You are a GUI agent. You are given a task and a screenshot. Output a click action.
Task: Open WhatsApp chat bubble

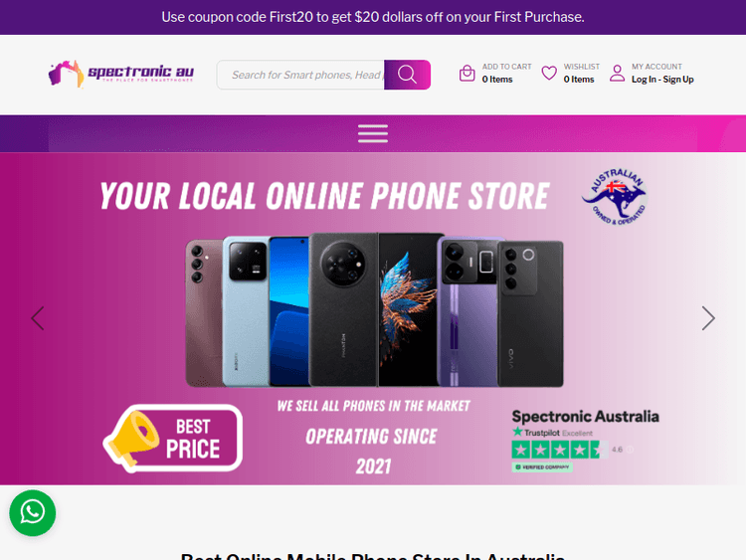[x=33, y=513]
